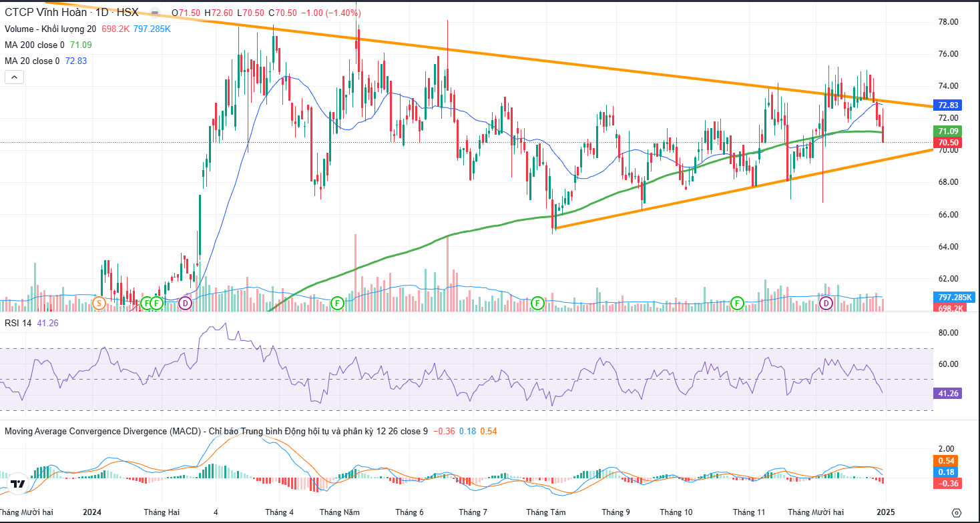Click the orange S split event marker

[99, 304]
